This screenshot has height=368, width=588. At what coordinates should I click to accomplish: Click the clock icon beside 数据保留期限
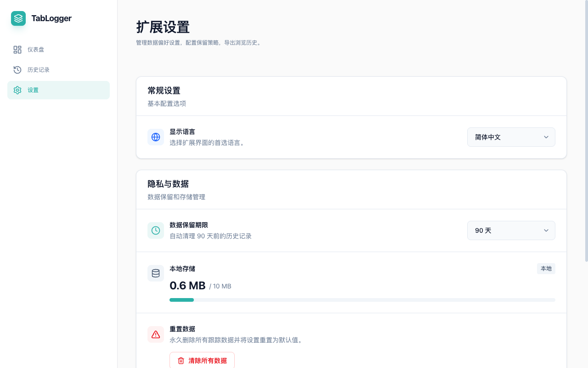[156, 230]
